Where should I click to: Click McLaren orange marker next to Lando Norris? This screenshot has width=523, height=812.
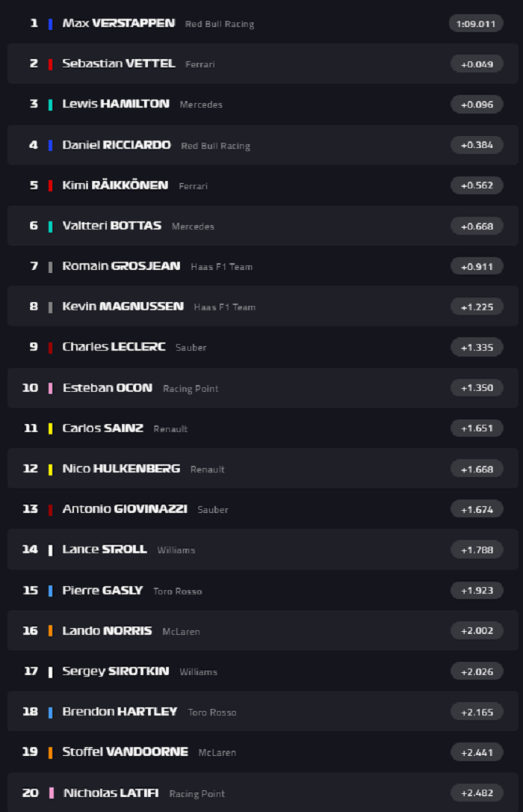click(x=51, y=631)
